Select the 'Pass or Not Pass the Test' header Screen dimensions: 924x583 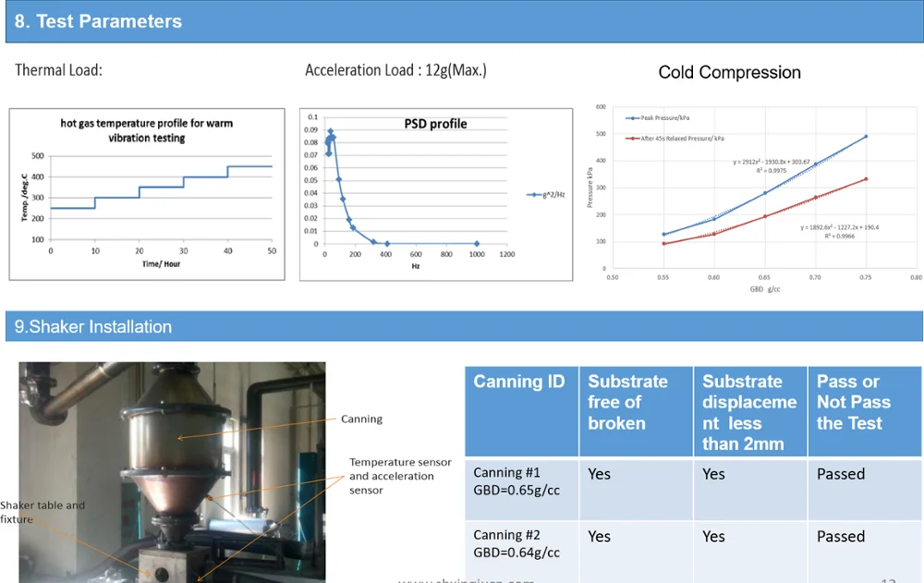853,402
